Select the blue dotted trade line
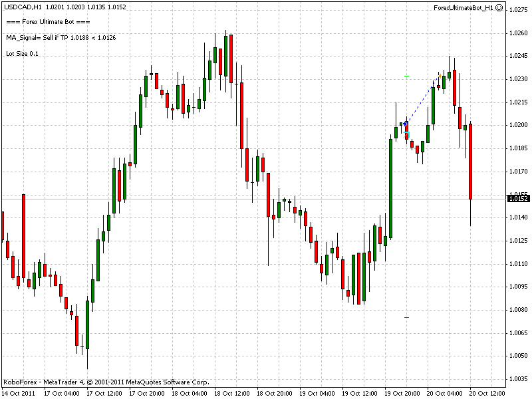Image resolution: width=532 pixels, height=399 pixels. coord(422,100)
